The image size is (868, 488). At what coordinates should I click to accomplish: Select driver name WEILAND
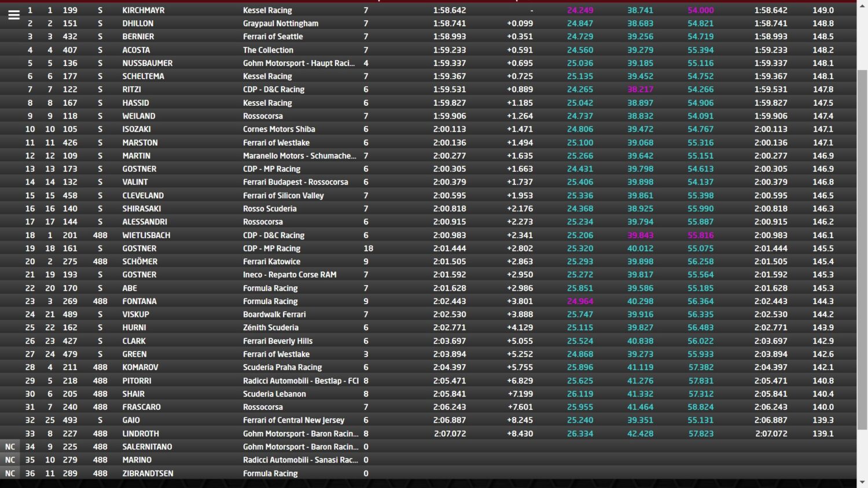139,116
